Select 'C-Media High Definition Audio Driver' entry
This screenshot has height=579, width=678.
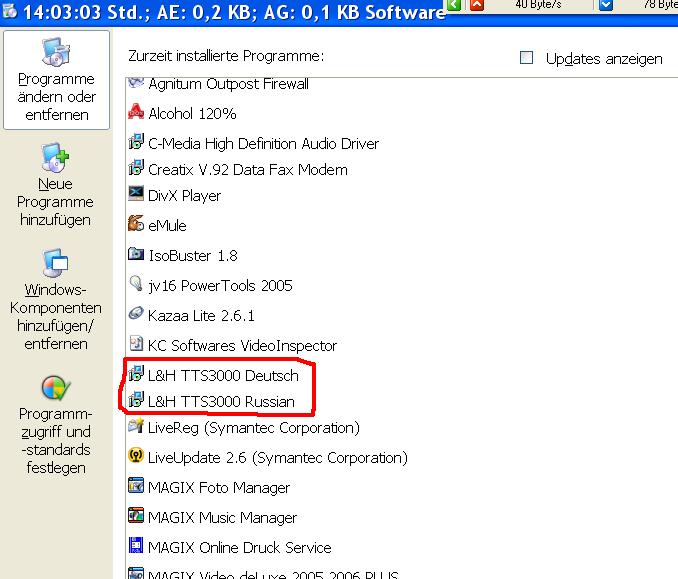(x=263, y=144)
